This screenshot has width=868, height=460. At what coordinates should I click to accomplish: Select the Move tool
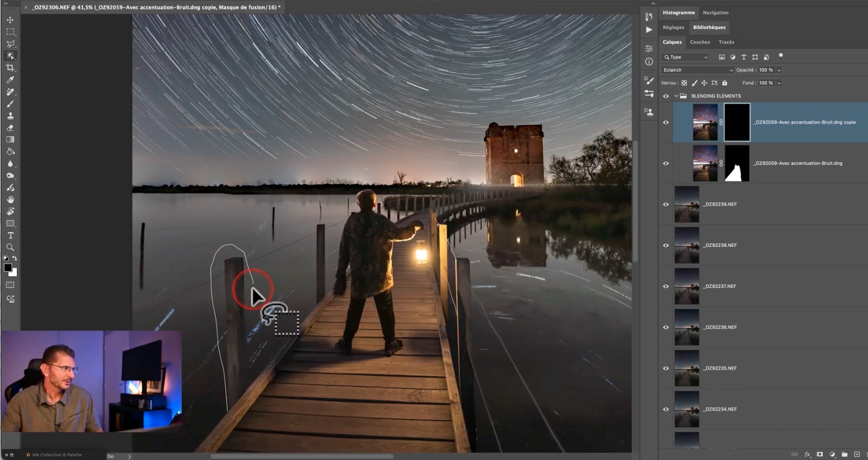point(10,20)
